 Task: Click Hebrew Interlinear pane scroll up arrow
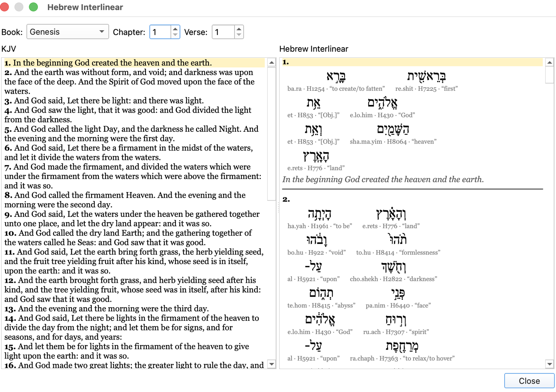[x=549, y=63]
